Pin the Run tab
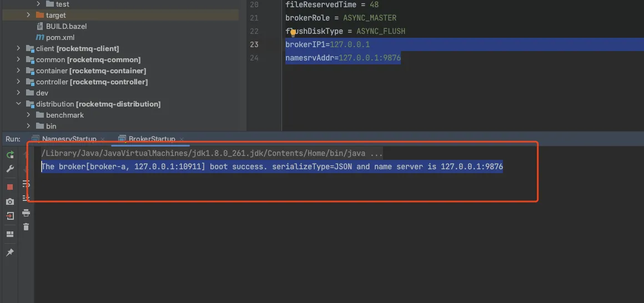This screenshot has height=303, width=644. coord(10,252)
